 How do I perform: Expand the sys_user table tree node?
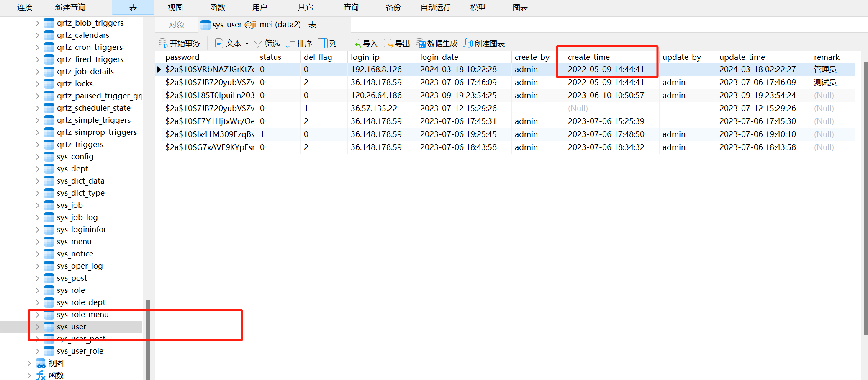coord(37,327)
